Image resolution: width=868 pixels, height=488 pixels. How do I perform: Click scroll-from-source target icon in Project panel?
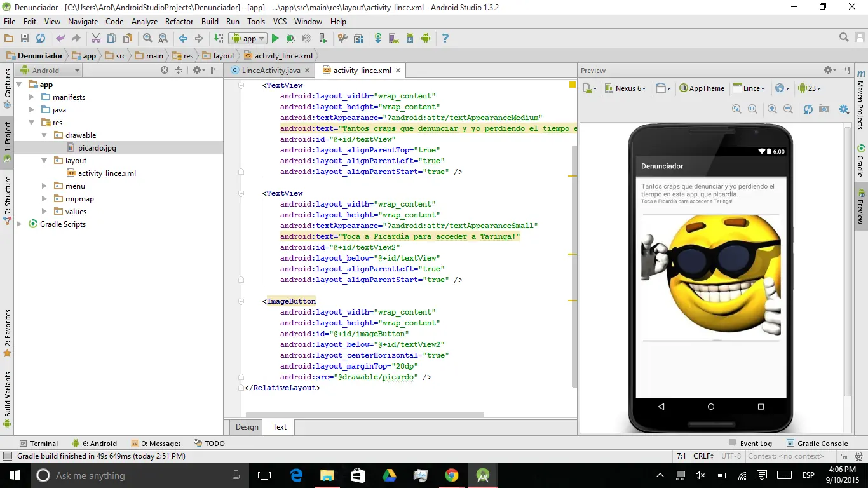[x=165, y=71]
